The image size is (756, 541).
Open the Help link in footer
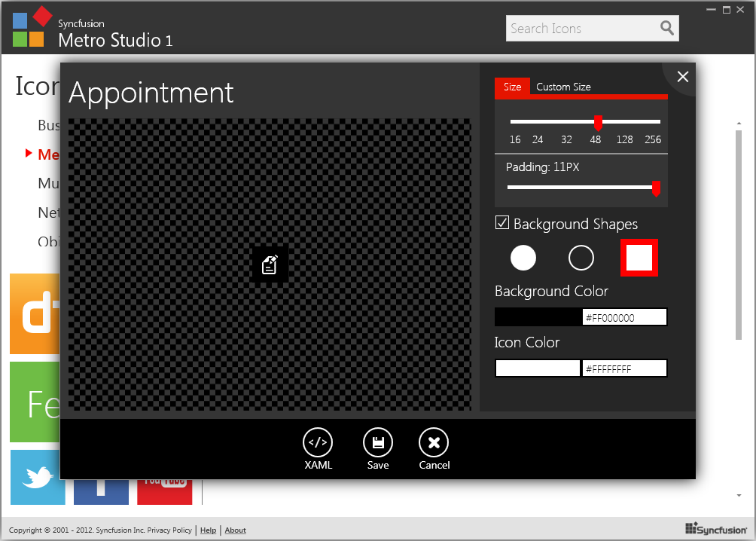(208, 530)
